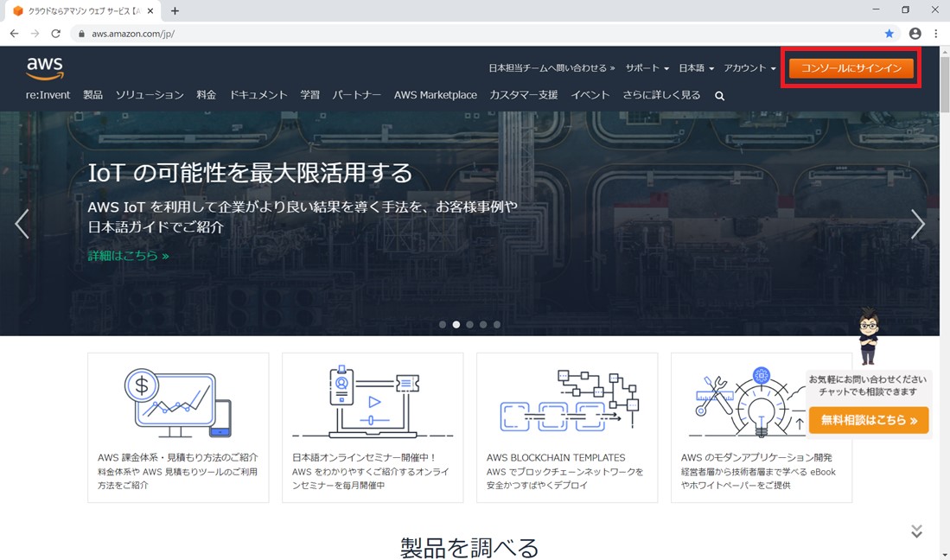The height and width of the screenshot is (560, 950).
Task: Open the AWS 課金体系 pricing chart illustration
Action: pos(178,403)
